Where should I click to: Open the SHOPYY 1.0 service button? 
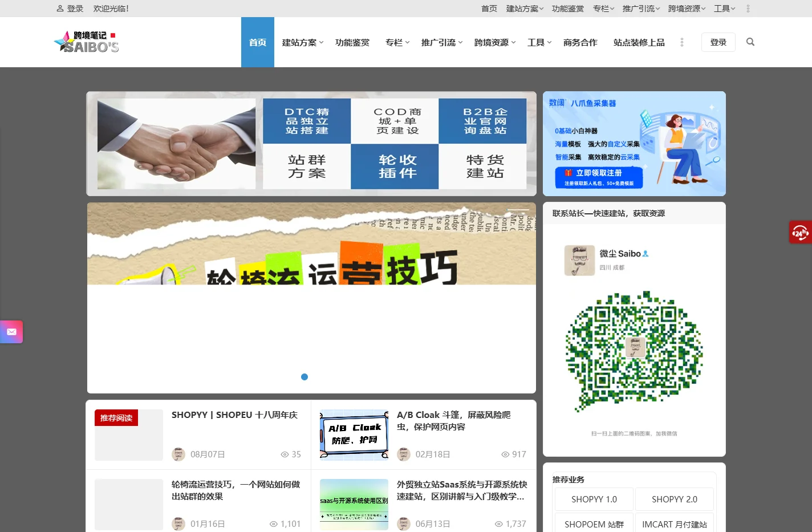[x=594, y=499]
